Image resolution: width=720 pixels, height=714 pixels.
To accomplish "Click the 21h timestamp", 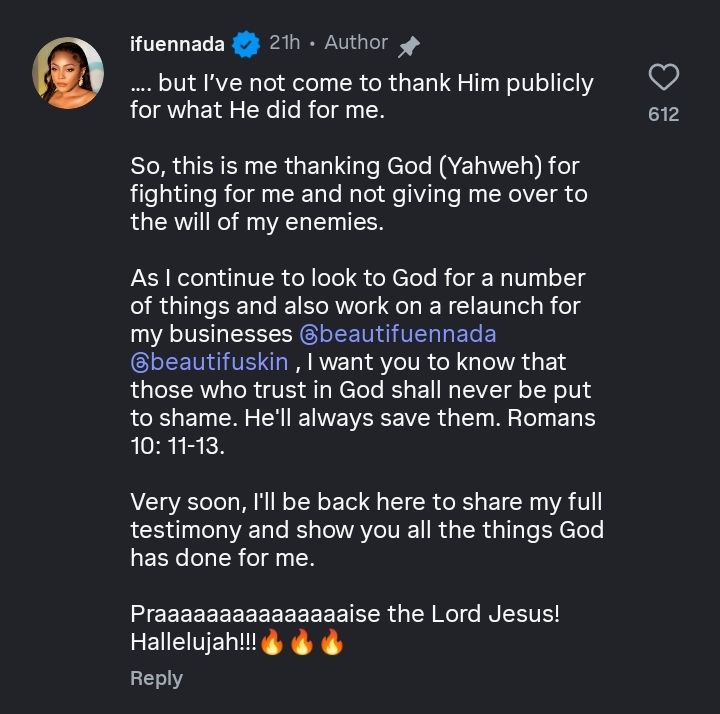I will (284, 43).
